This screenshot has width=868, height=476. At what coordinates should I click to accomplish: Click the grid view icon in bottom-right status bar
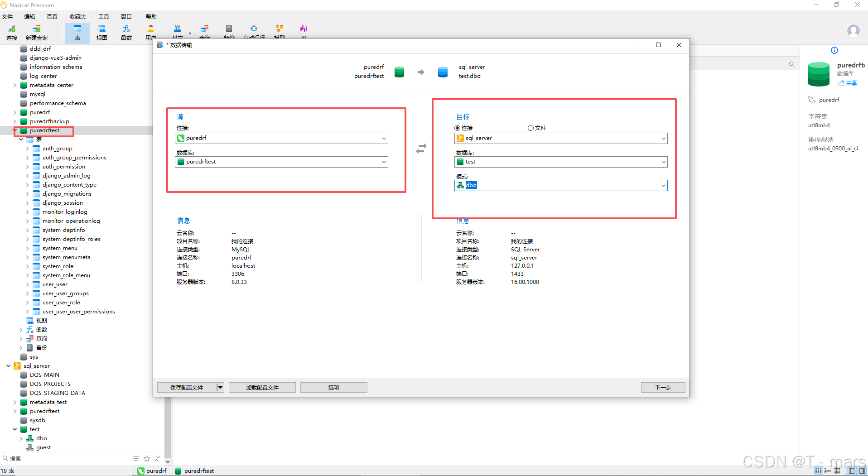tap(818, 471)
